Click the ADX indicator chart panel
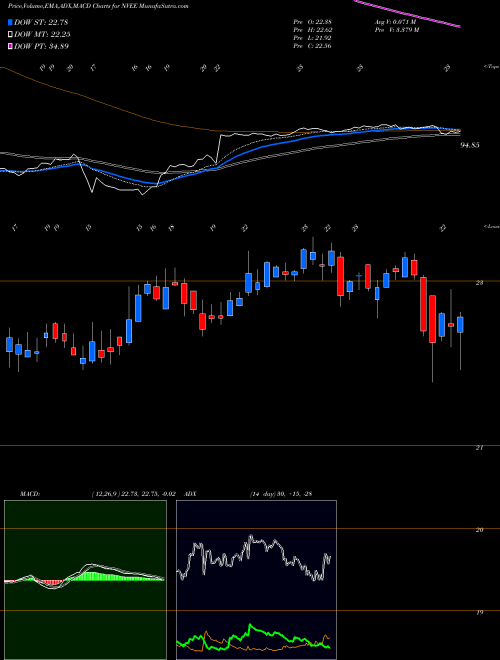Image resolution: width=500 pixels, height=660 pixels. point(256,580)
